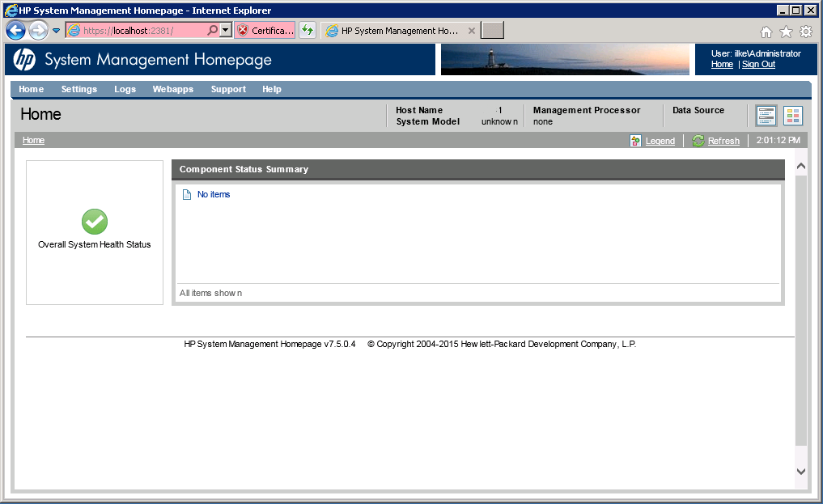Open the Webapps menu

173,89
